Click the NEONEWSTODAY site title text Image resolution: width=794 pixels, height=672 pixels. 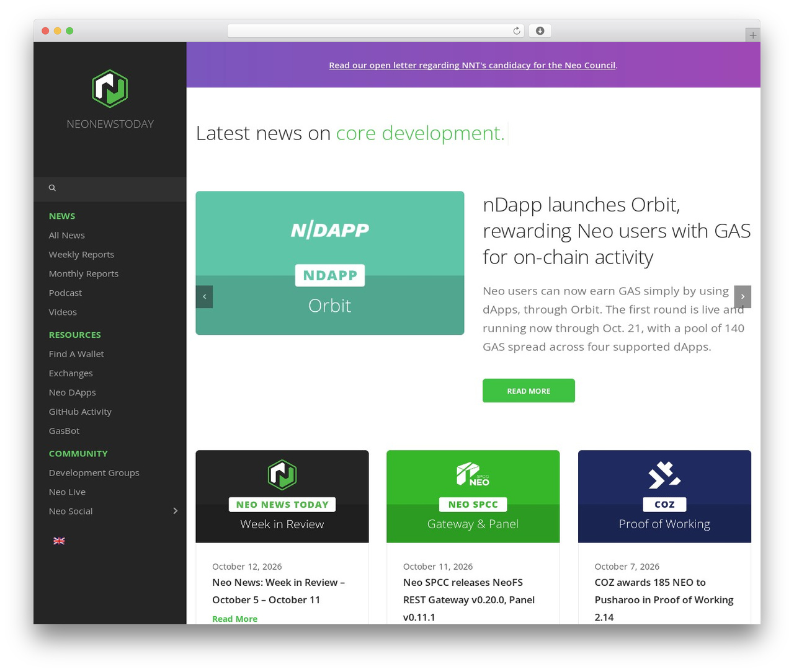110,124
